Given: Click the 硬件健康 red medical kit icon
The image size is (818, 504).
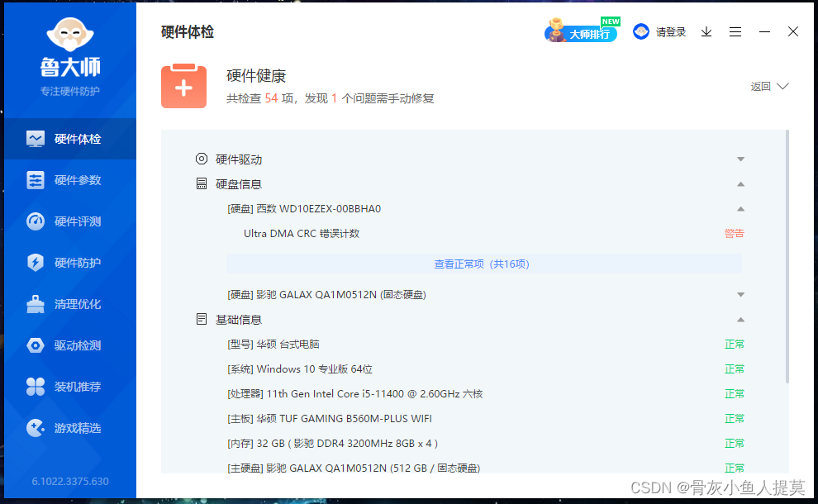Looking at the screenshot, I should click(183, 86).
